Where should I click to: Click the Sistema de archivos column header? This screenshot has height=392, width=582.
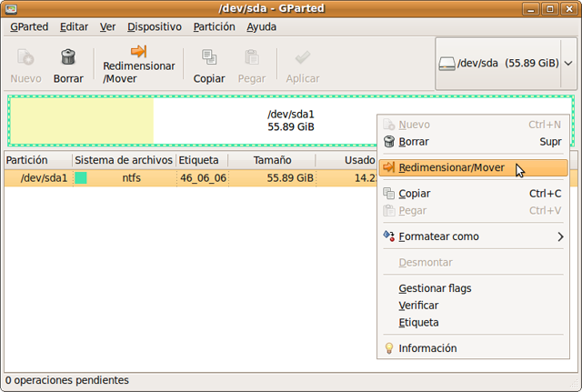point(123,160)
